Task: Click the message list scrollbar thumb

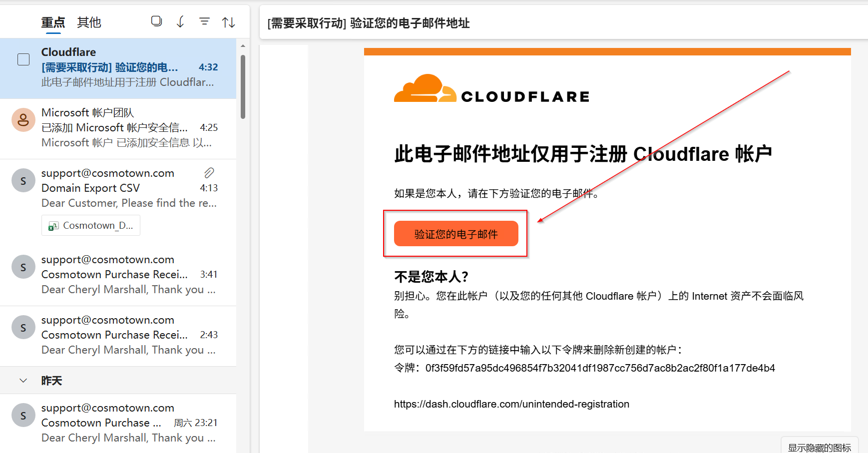Action: pyautogui.click(x=243, y=87)
